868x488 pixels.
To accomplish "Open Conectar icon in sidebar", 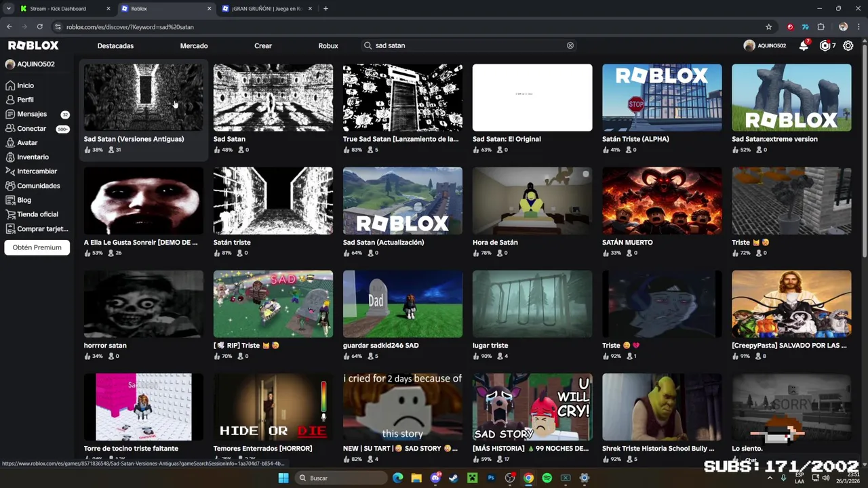I will click(x=9, y=128).
